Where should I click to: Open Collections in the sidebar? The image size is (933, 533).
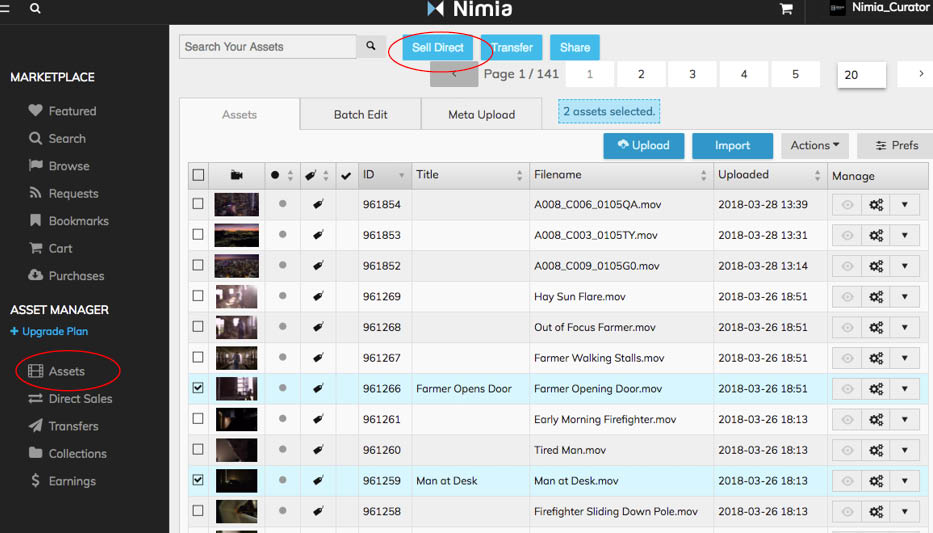click(x=67, y=453)
